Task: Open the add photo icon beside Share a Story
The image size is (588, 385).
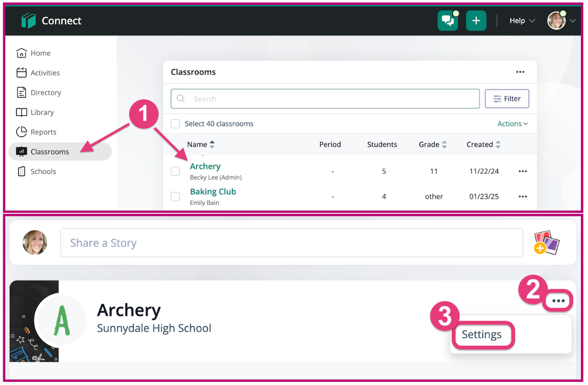Action: point(547,243)
